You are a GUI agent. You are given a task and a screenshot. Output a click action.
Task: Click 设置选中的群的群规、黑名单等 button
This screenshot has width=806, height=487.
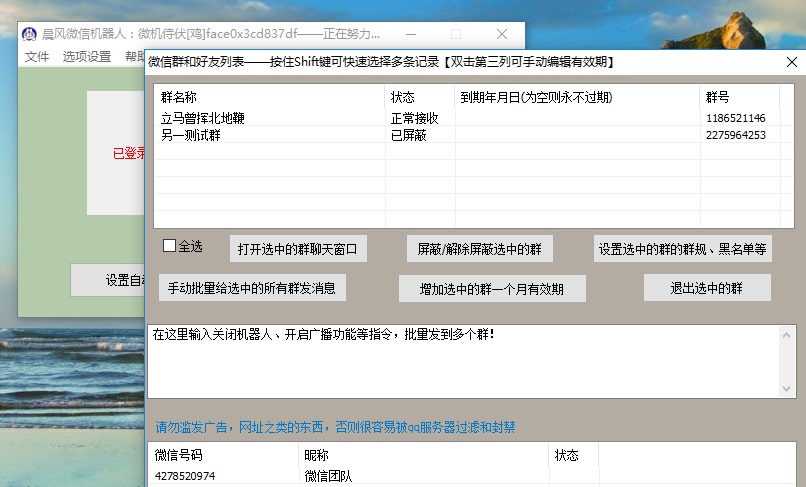tap(682, 249)
